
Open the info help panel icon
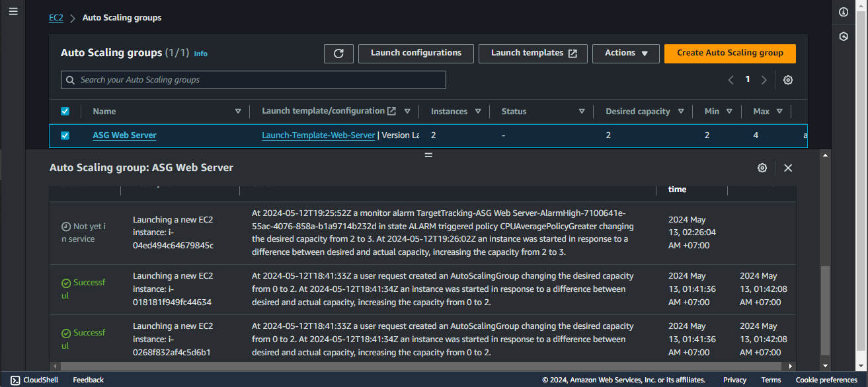[x=844, y=12]
